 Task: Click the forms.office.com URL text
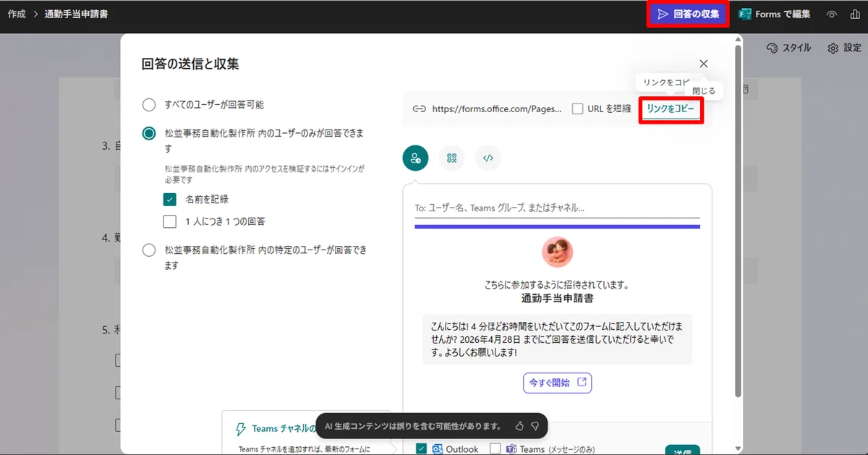click(497, 109)
